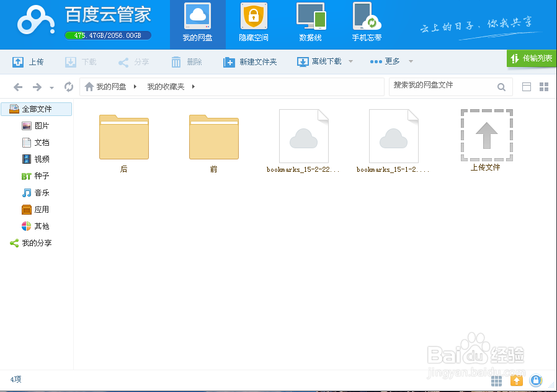Click the storage usage bar 475.47GB/2056.00GB
Screen dimensions: 557x392
coord(108,35)
